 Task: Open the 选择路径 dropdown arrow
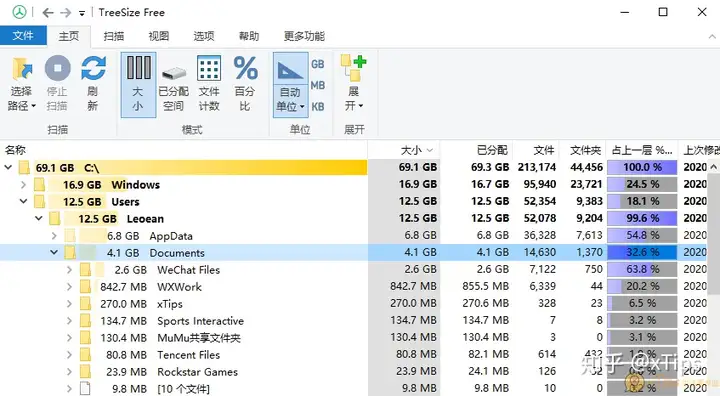point(34,106)
